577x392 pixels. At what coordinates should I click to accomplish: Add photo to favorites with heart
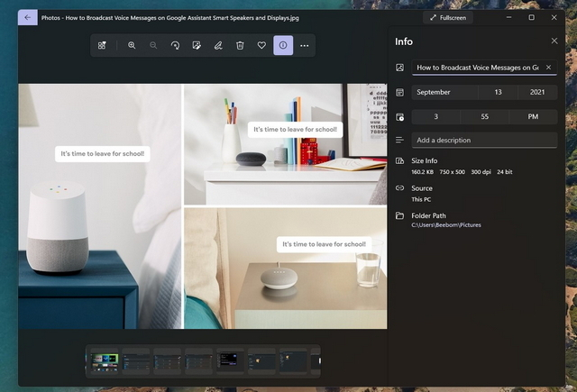(261, 45)
